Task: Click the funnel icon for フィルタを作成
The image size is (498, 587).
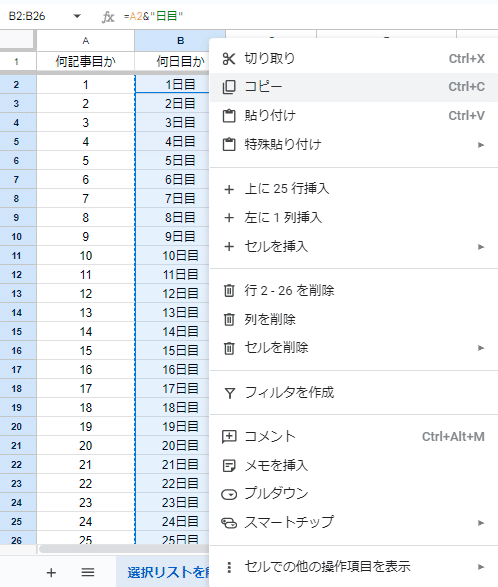Action: click(x=229, y=393)
